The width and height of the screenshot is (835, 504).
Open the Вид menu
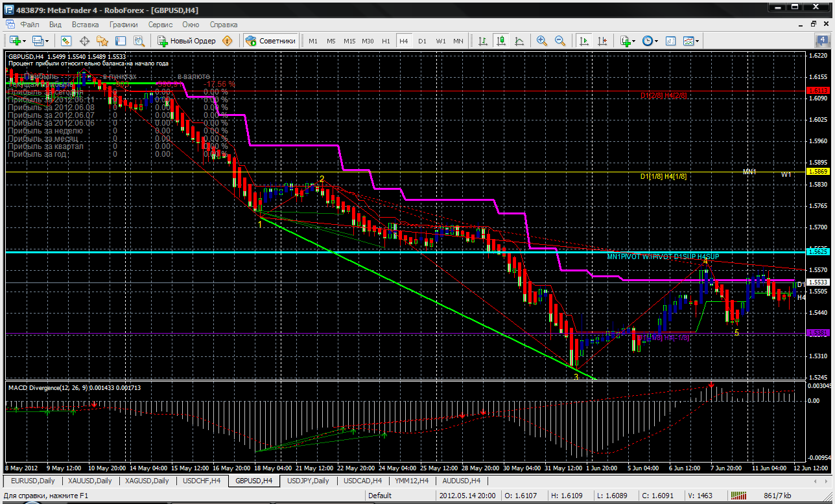point(55,25)
